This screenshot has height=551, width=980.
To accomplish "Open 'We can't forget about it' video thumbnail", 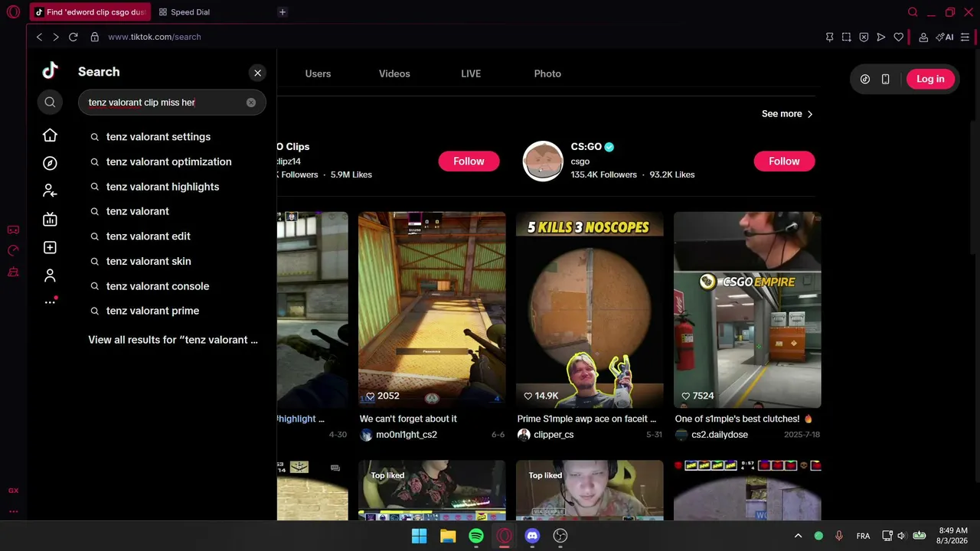I will click(432, 310).
